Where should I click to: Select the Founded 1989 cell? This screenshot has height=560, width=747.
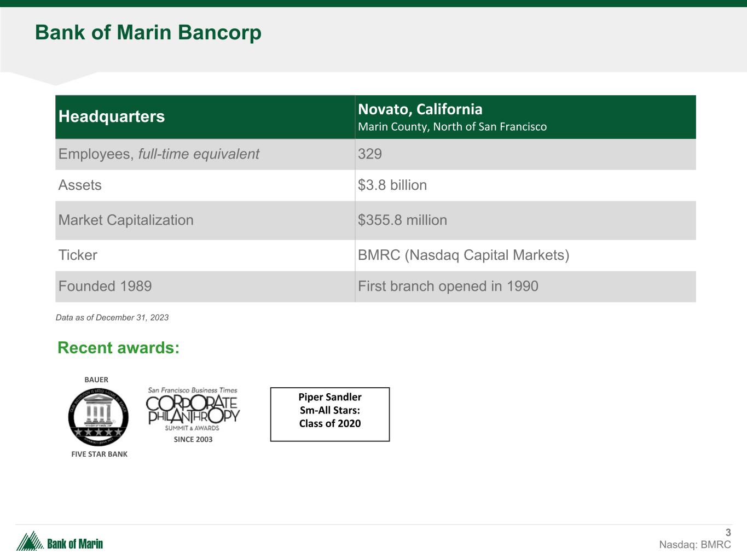pyautogui.click(x=105, y=287)
